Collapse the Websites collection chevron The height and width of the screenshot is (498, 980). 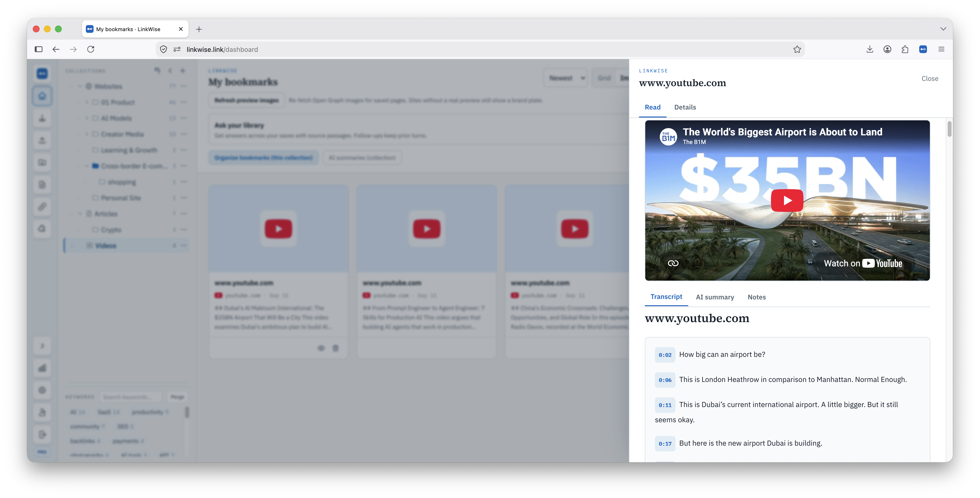click(80, 86)
